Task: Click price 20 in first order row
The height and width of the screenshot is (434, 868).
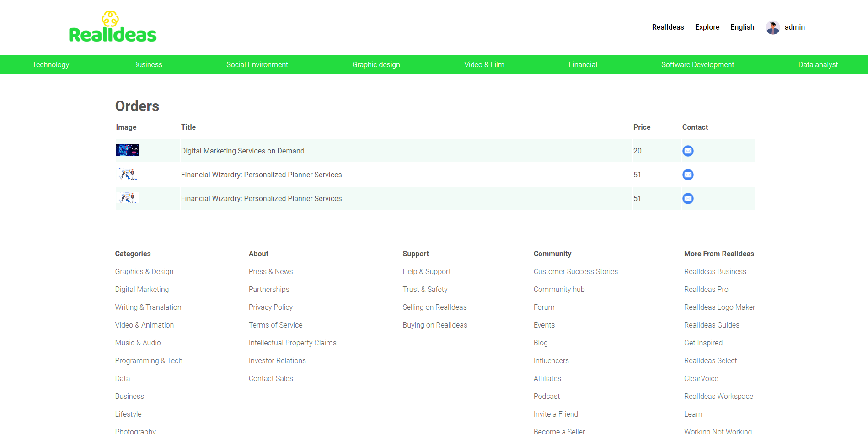Action: 637,151
